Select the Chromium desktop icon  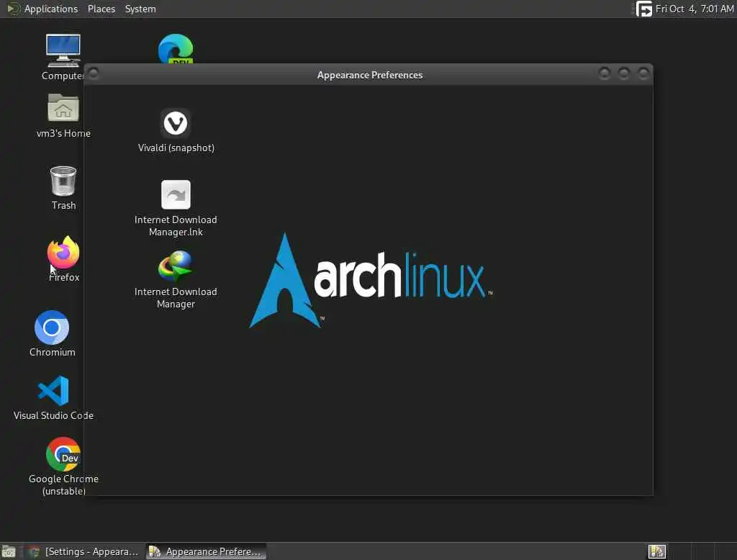click(52, 328)
